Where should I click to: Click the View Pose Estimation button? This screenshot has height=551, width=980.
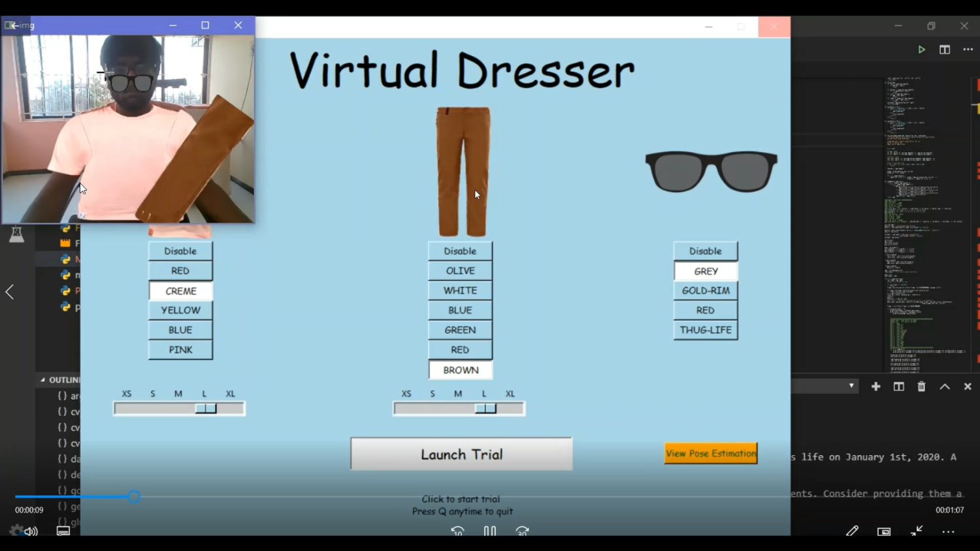tap(711, 453)
